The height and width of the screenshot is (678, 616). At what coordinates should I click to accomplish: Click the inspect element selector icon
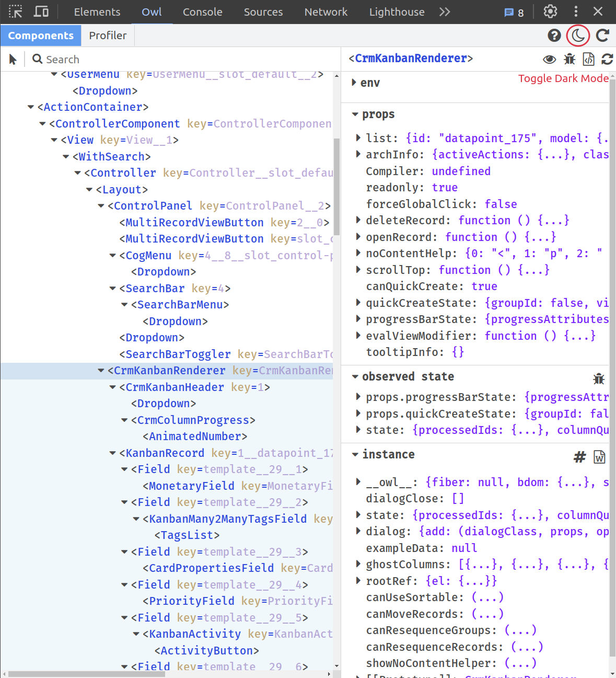(16, 12)
